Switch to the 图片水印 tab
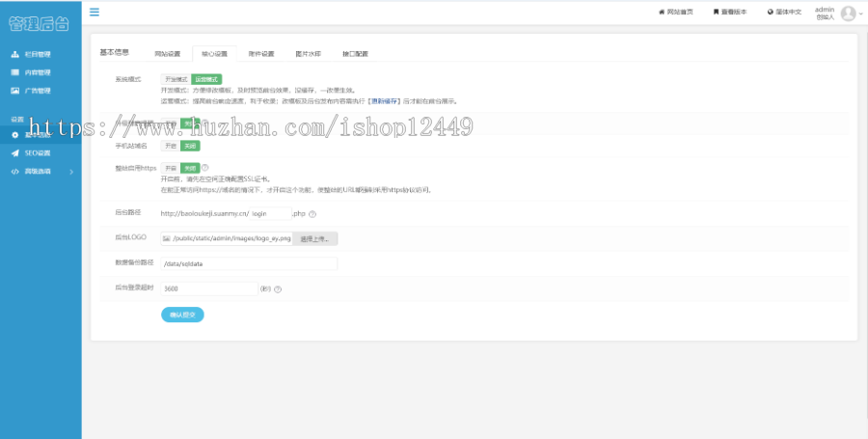The height and width of the screenshot is (439, 868). (x=309, y=54)
